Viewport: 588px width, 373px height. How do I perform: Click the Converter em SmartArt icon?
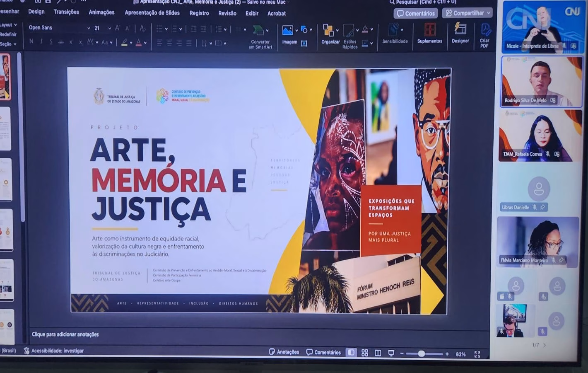pyautogui.click(x=258, y=30)
